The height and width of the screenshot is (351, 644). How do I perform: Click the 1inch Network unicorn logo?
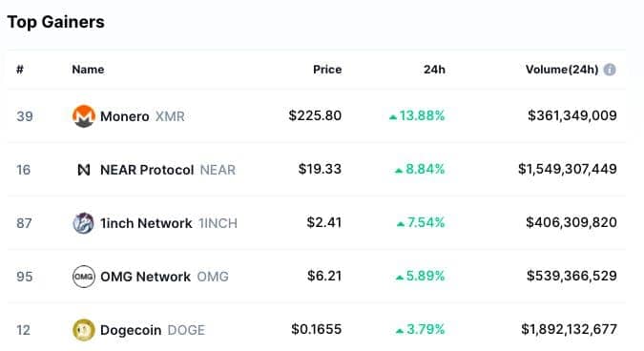83,223
